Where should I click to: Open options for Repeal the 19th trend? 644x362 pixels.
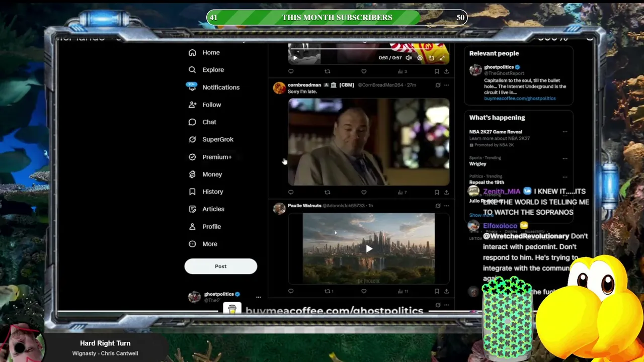tap(565, 177)
